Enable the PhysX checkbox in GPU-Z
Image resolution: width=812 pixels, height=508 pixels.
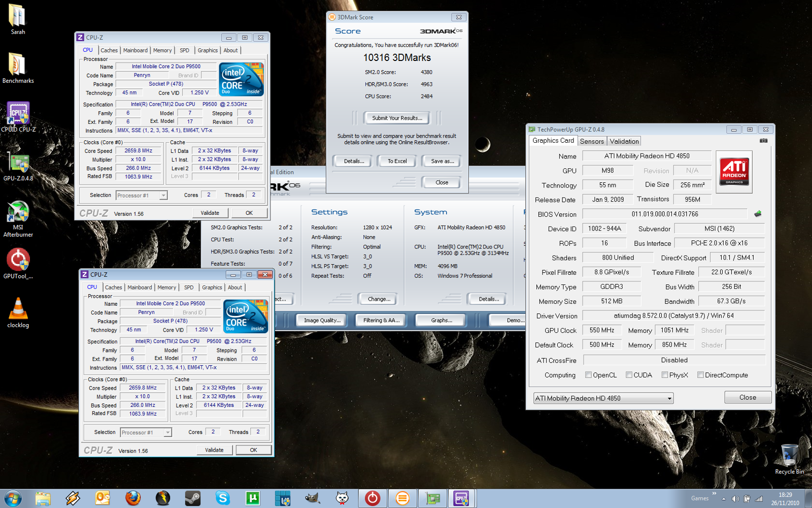[x=665, y=375]
